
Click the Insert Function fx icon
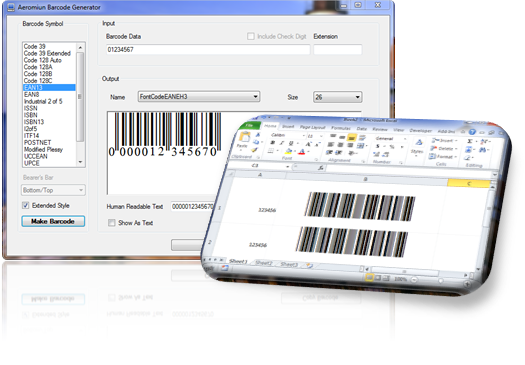[321, 168]
